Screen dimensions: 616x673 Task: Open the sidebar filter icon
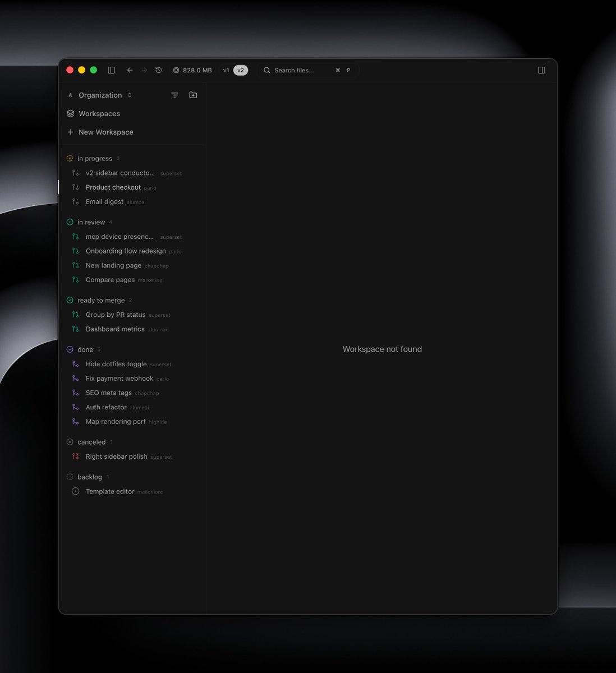[x=174, y=95]
